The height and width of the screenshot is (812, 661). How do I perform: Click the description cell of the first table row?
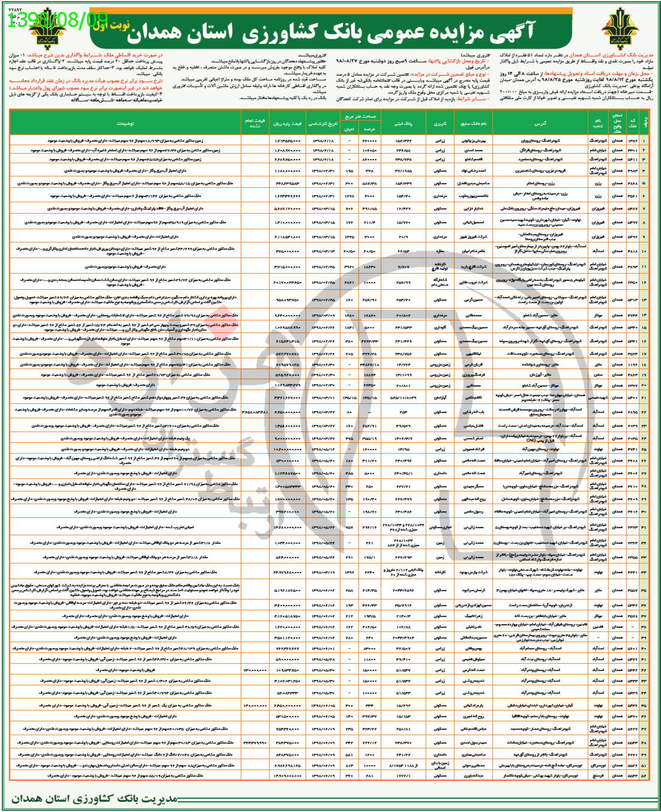[x=125, y=140]
